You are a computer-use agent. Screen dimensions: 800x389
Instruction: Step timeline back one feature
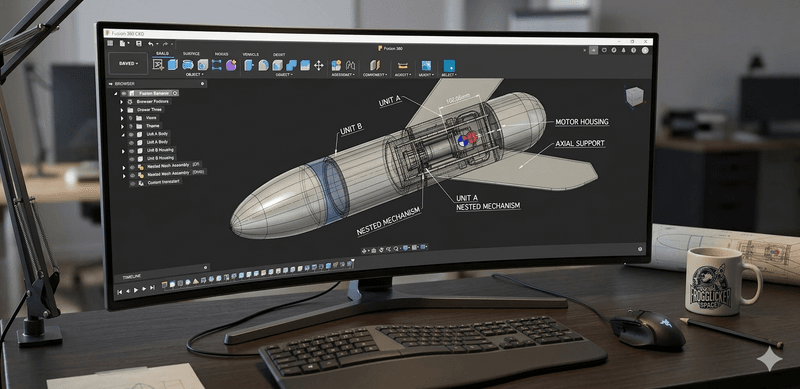coord(128,291)
